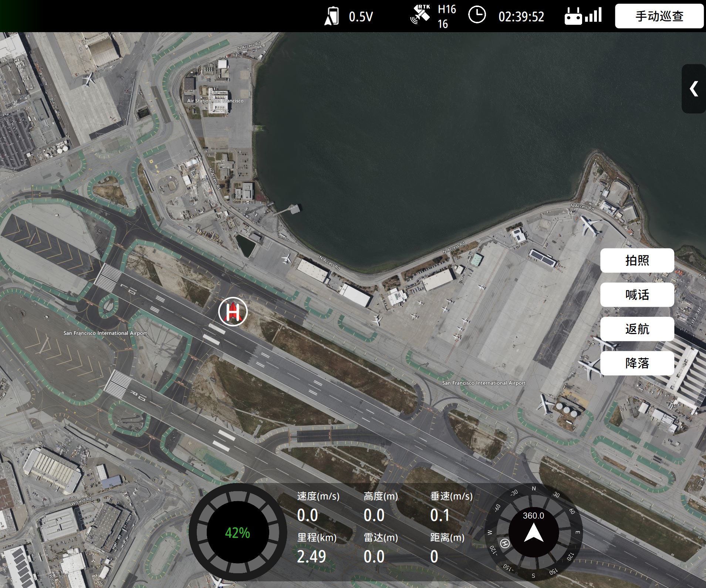Expand the side panel with chevron arrow
706x588 pixels.
click(694, 89)
